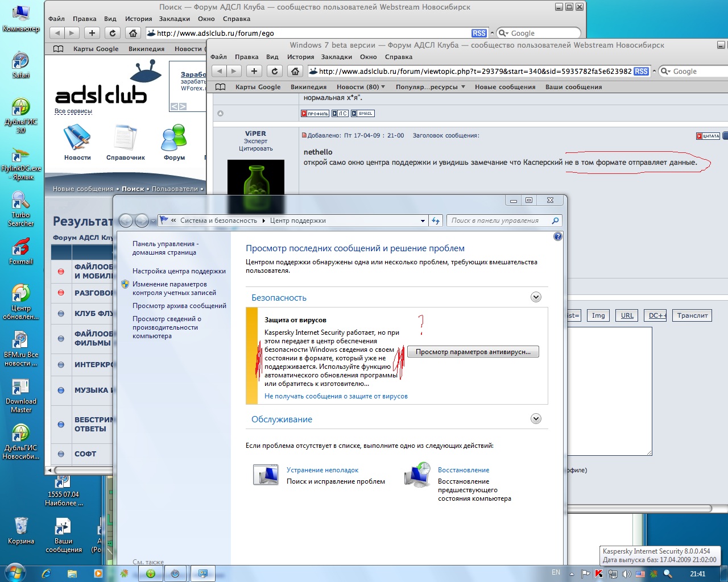Image resolution: width=728 pixels, height=582 pixels.
Task: Show hidden icons in the system tray
Action: 572,573
